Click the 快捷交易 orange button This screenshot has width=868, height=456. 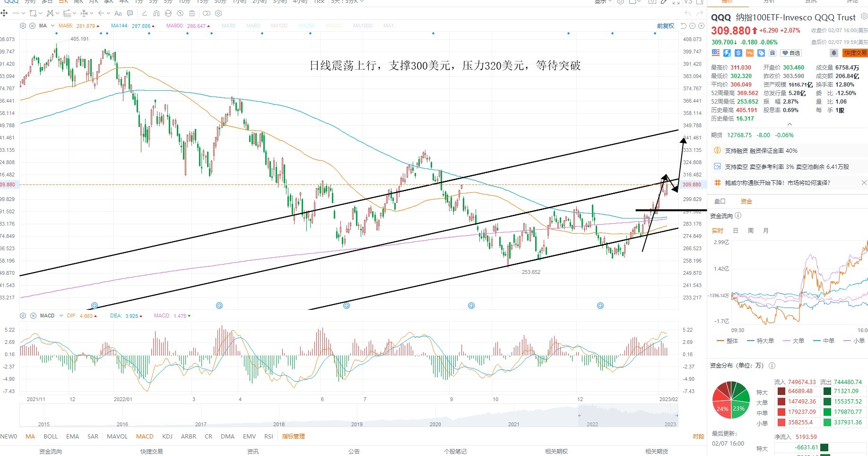point(855,53)
